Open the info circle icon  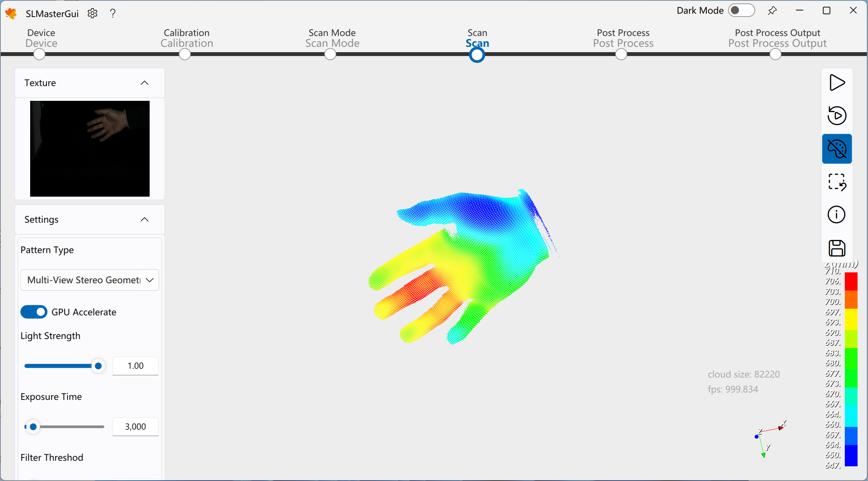click(837, 215)
